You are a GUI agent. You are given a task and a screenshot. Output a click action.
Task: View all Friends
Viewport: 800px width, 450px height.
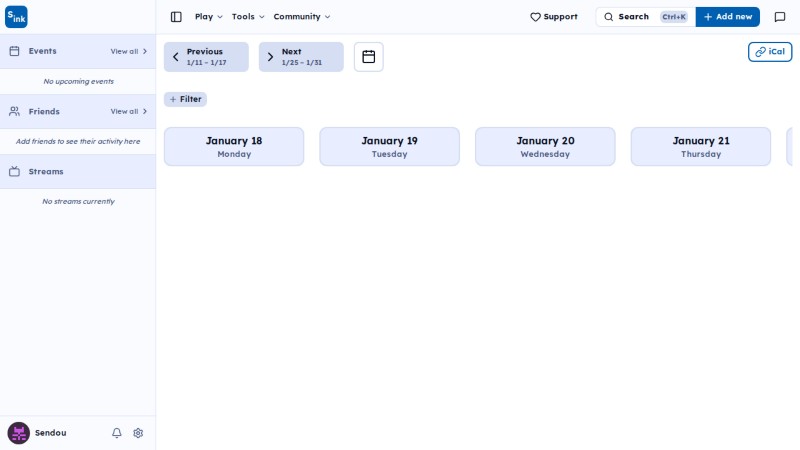[129, 111]
